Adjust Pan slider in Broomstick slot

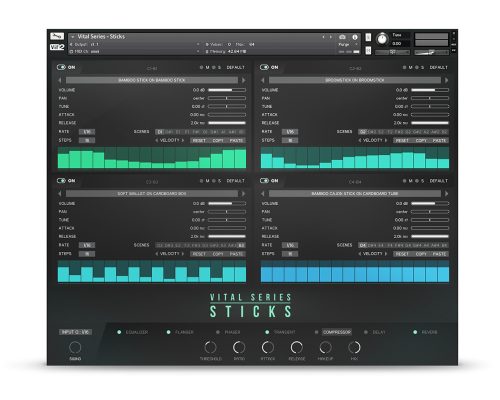pyautogui.click(x=430, y=98)
